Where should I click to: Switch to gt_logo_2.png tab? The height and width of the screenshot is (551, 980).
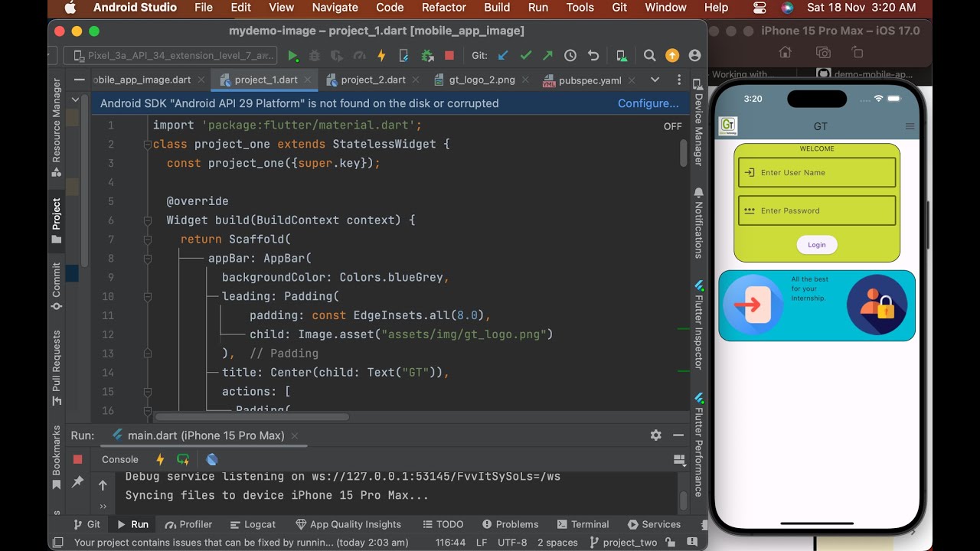(482, 80)
